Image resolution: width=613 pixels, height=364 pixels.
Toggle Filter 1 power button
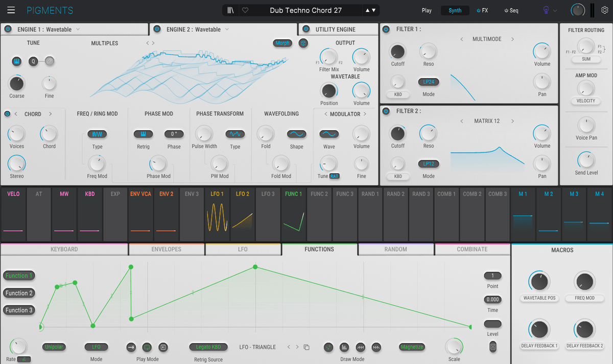(386, 29)
